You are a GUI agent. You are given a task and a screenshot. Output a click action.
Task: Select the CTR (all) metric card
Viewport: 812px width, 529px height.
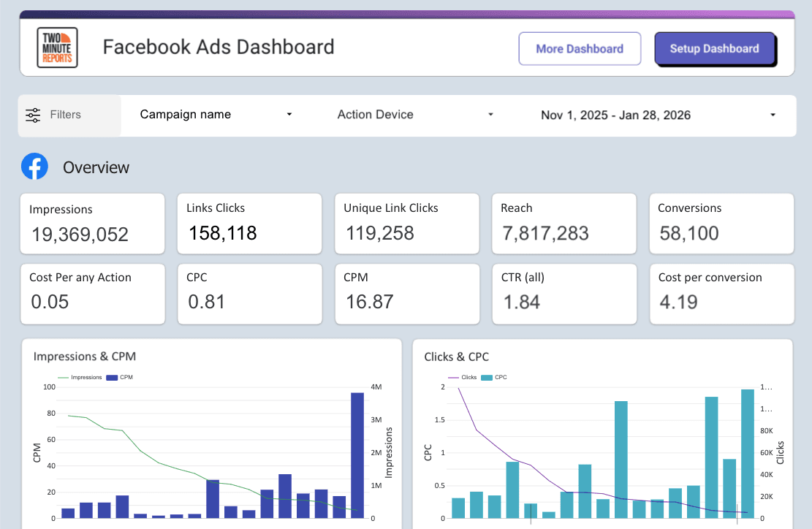coord(564,294)
